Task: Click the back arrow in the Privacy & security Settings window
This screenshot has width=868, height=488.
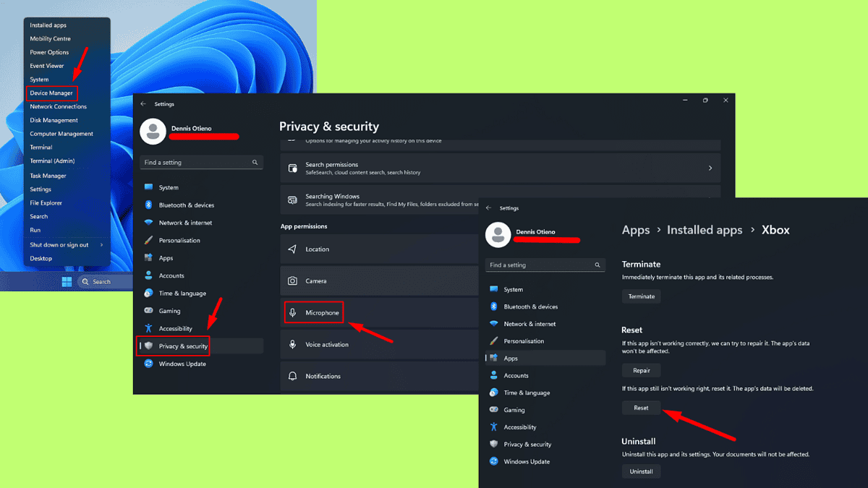Action: click(143, 104)
